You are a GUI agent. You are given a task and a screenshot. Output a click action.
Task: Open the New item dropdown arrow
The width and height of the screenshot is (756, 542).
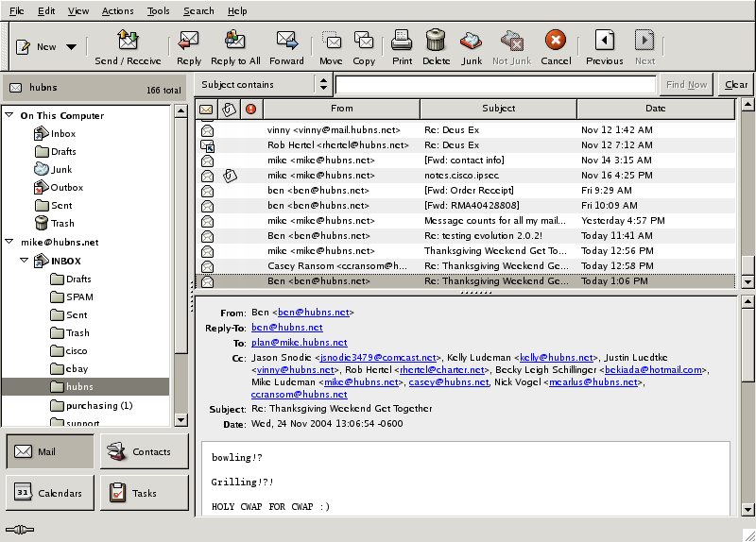[71, 46]
